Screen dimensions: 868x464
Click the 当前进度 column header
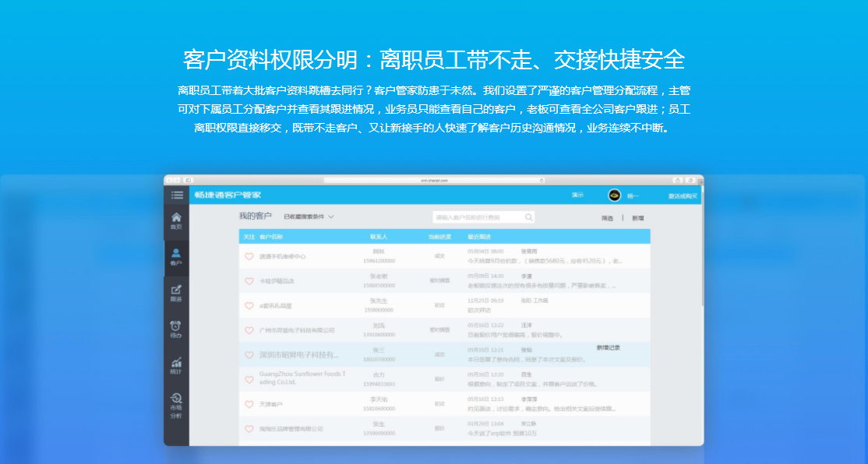coord(439,236)
